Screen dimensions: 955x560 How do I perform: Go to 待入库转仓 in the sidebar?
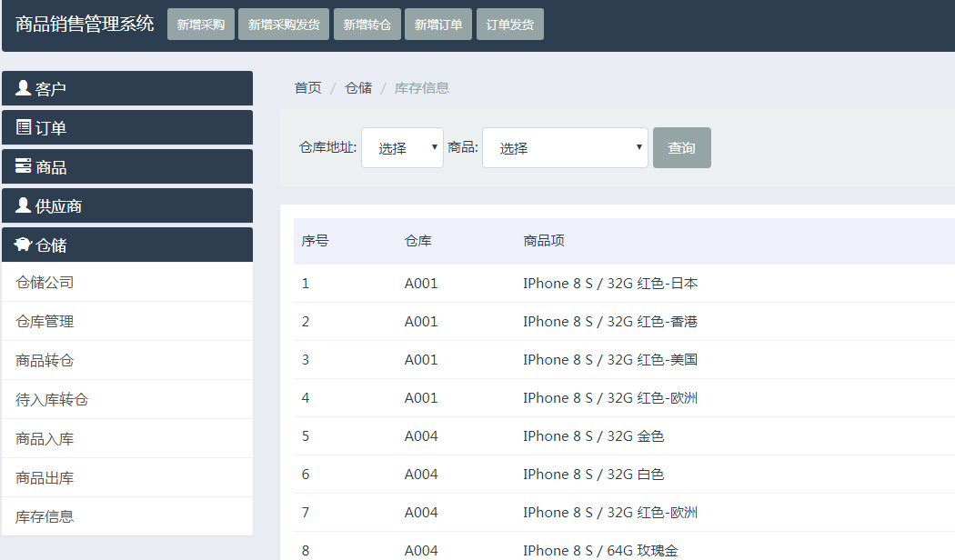(52, 400)
